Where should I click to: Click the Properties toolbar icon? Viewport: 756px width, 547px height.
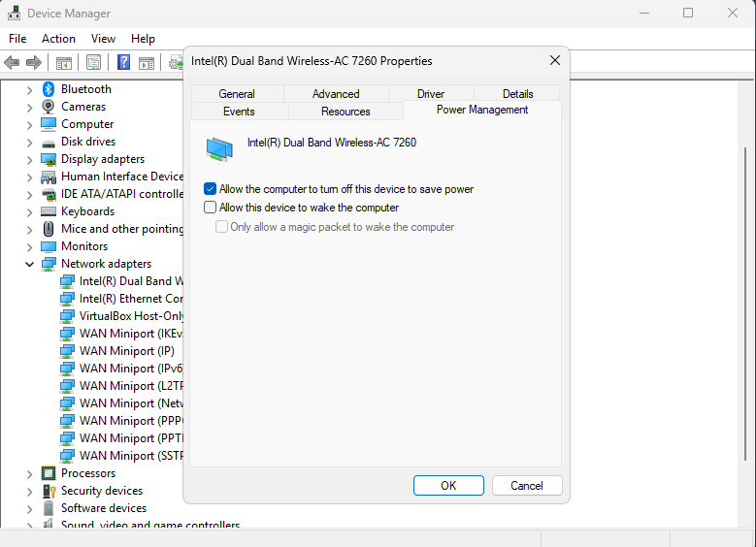point(93,63)
